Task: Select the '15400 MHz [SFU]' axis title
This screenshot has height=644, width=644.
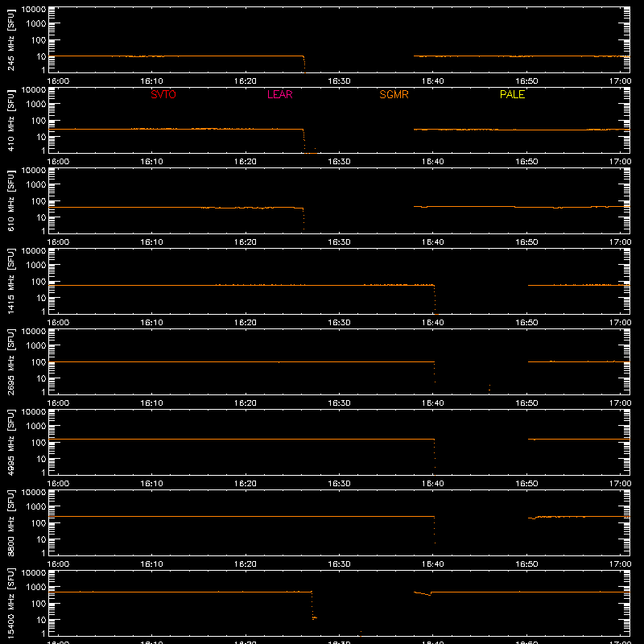Action: pos(10,604)
